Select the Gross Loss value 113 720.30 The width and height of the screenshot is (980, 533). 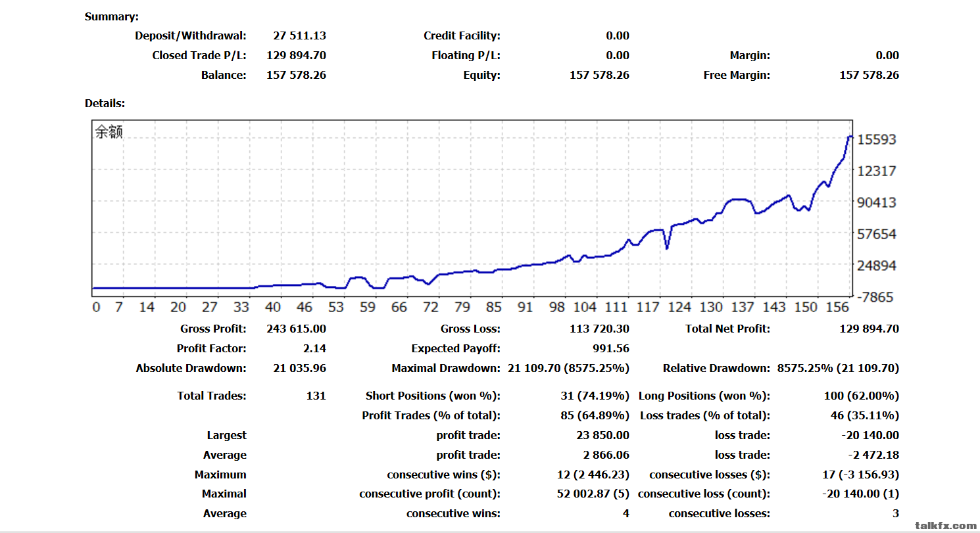599,329
